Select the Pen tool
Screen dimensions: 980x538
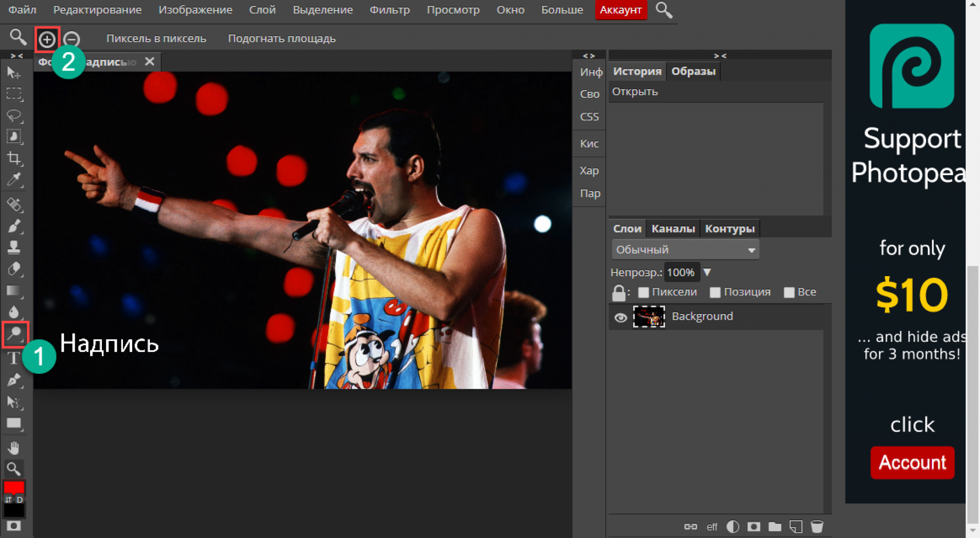14,380
